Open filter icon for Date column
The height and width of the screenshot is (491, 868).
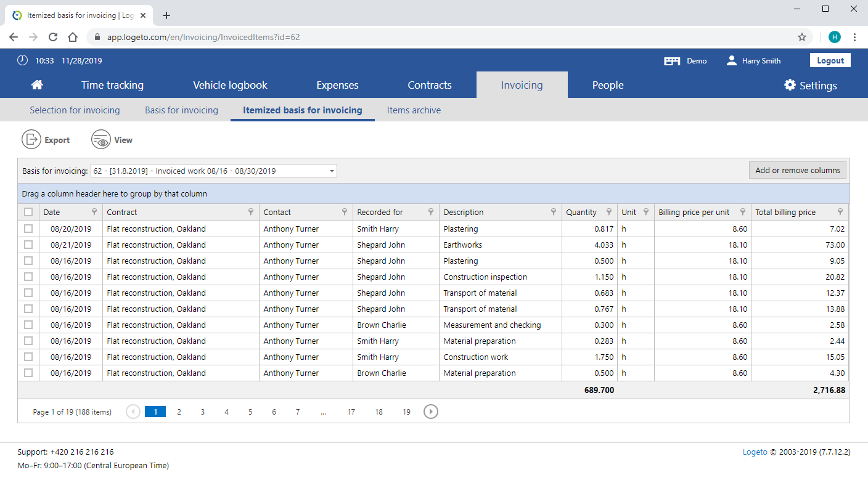[x=94, y=212]
